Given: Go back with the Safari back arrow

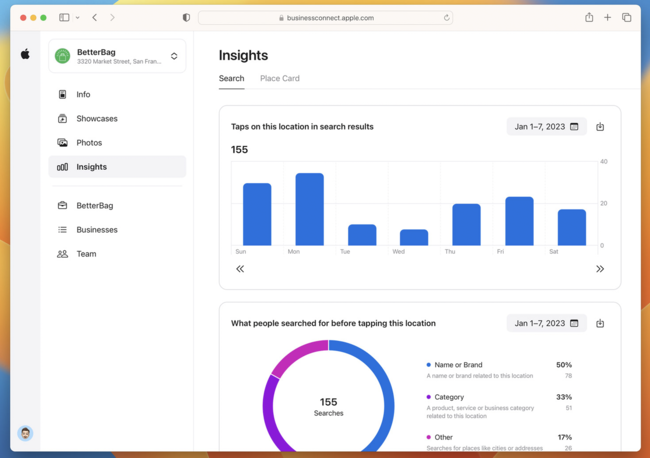Looking at the screenshot, I should pyautogui.click(x=95, y=17).
